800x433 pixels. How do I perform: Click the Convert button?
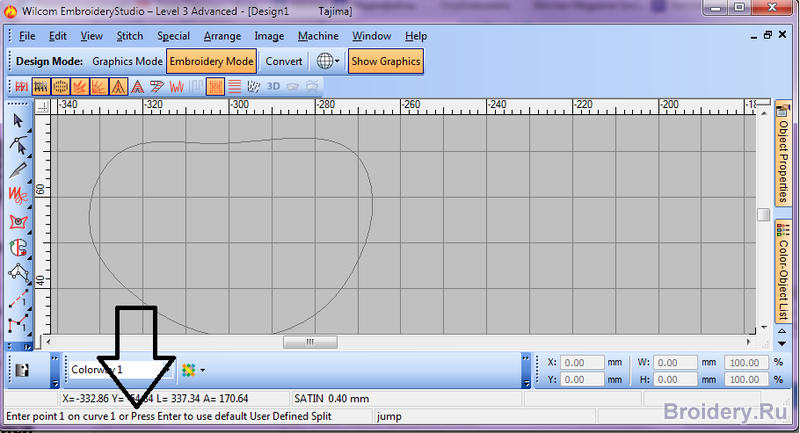click(284, 61)
